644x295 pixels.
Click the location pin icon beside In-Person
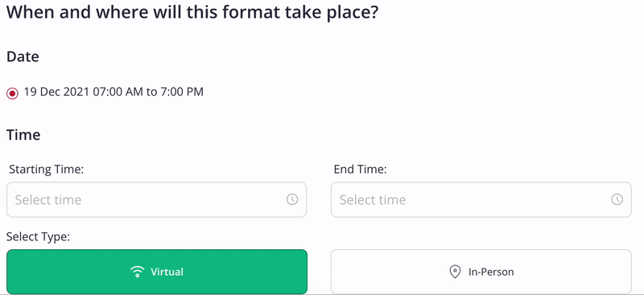coord(455,272)
